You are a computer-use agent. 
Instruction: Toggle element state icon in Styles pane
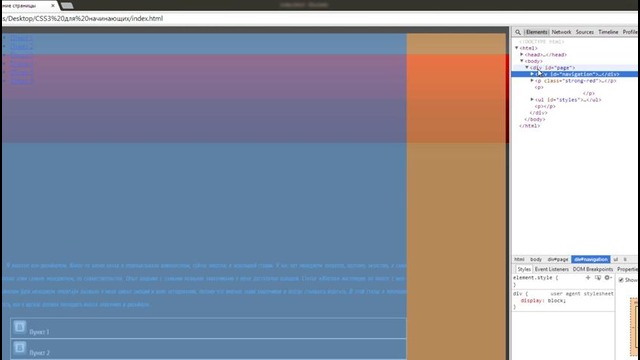(x=598, y=278)
